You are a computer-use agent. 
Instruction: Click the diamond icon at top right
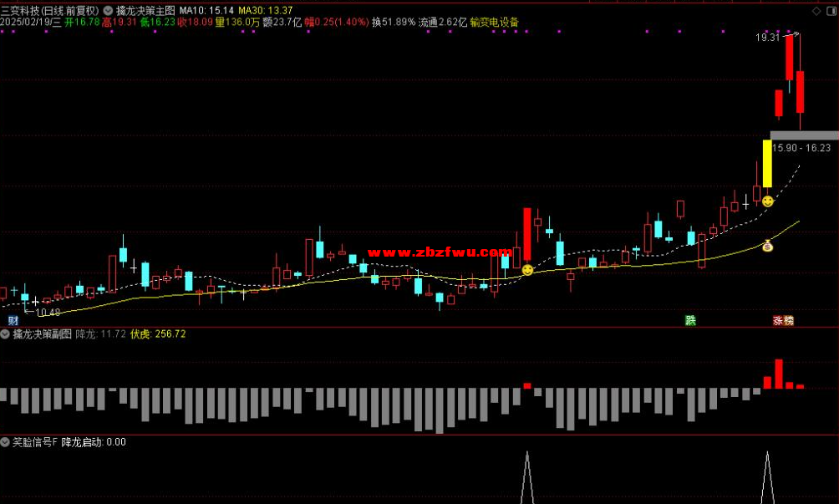pos(816,11)
